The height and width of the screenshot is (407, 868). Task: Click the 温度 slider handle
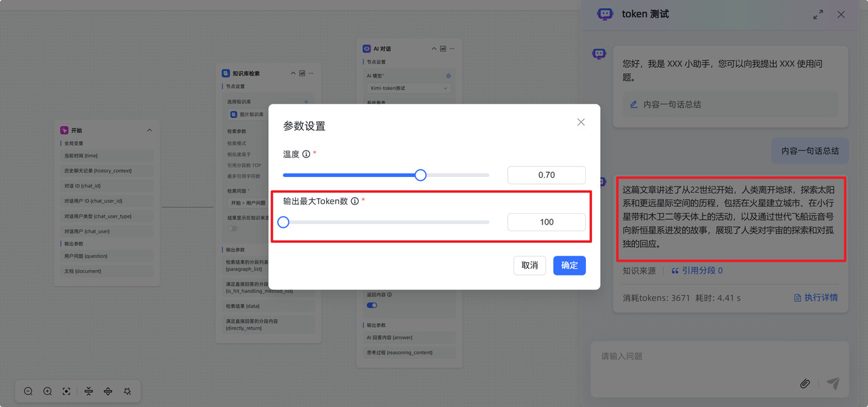click(420, 175)
